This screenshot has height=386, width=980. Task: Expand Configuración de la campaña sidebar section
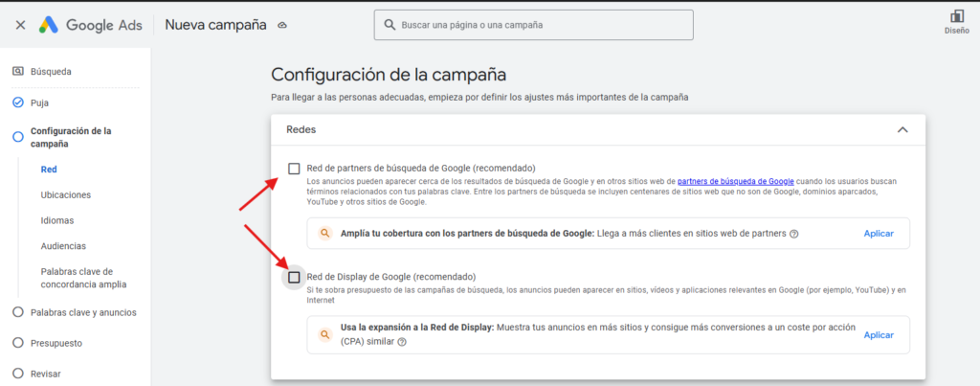pos(71,137)
